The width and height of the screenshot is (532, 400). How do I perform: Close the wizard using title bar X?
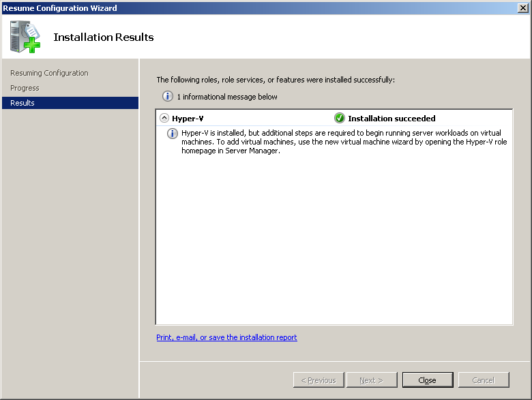[522, 8]
